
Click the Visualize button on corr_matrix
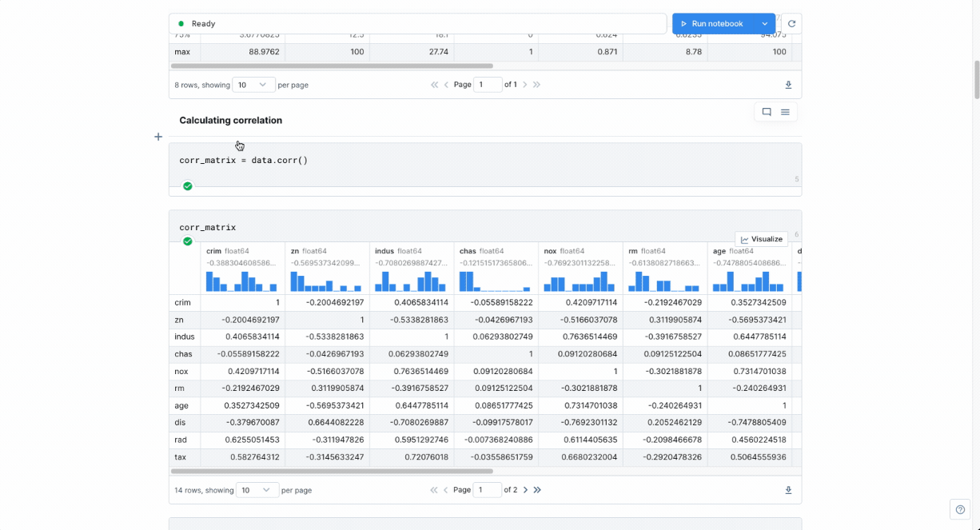(x=762, y=239)
